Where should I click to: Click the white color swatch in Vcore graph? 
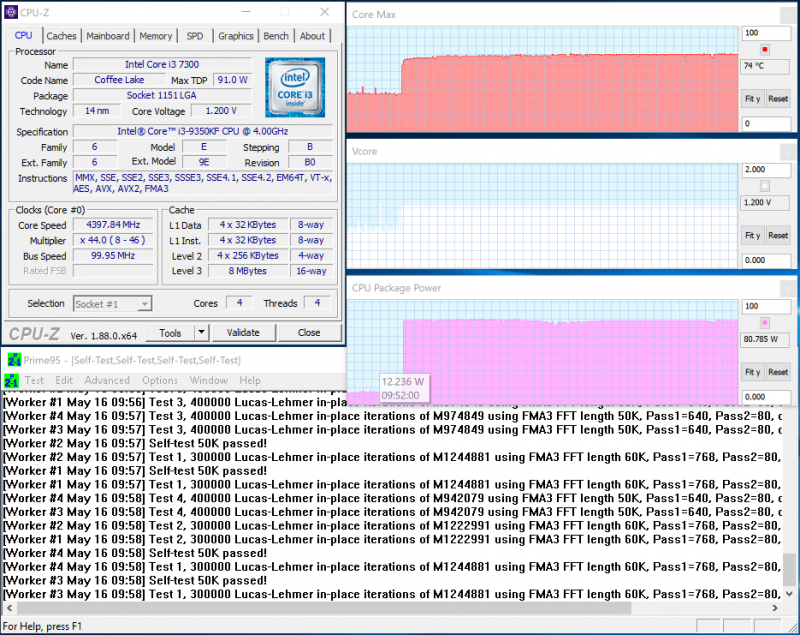tap(764, 186)
